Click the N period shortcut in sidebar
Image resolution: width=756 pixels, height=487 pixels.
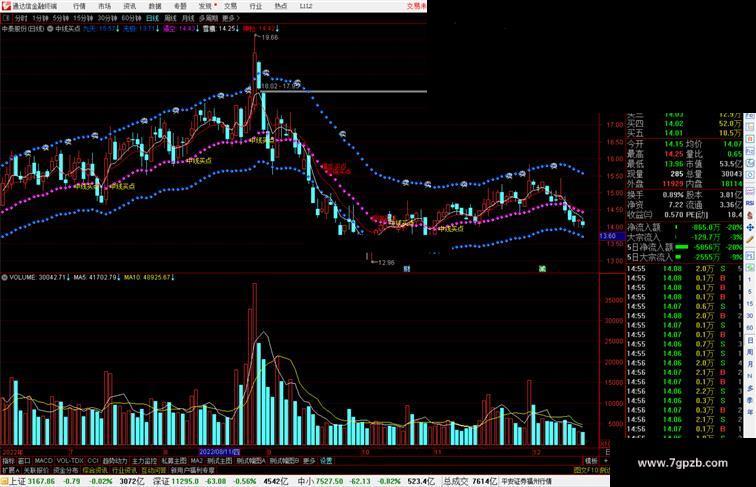click(x=750, y=376)
